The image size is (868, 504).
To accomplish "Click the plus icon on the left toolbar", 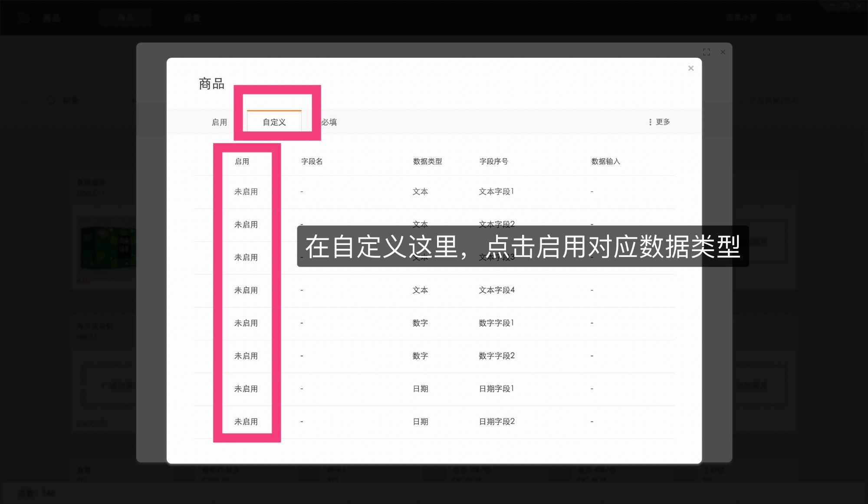I will (133, 101).
